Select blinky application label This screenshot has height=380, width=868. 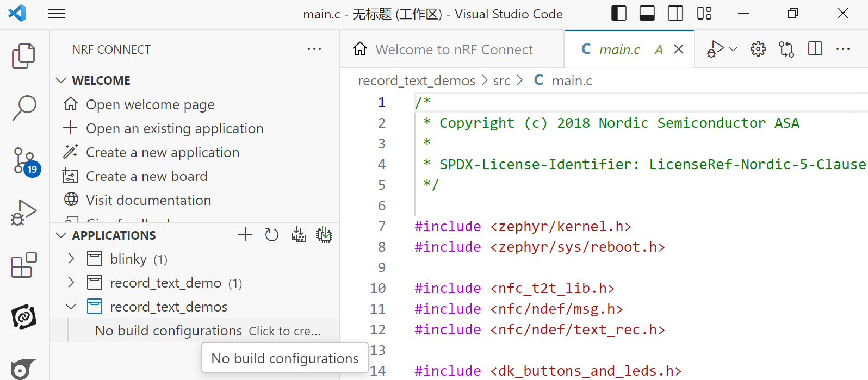tap(128, 259)
